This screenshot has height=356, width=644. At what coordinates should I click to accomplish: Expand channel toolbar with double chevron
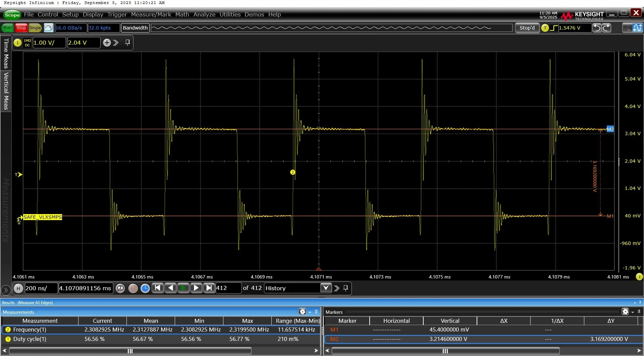pyautogui.click(x=116, y=43)
